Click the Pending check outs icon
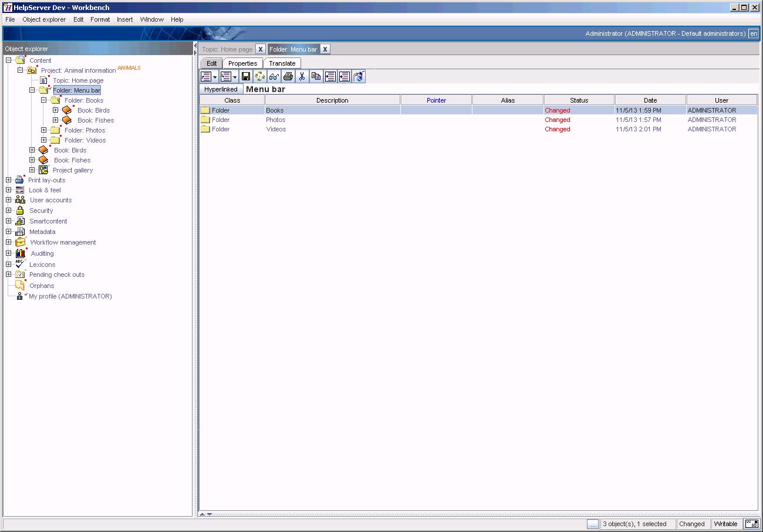The image size is (763, 532). click(20, 275)
